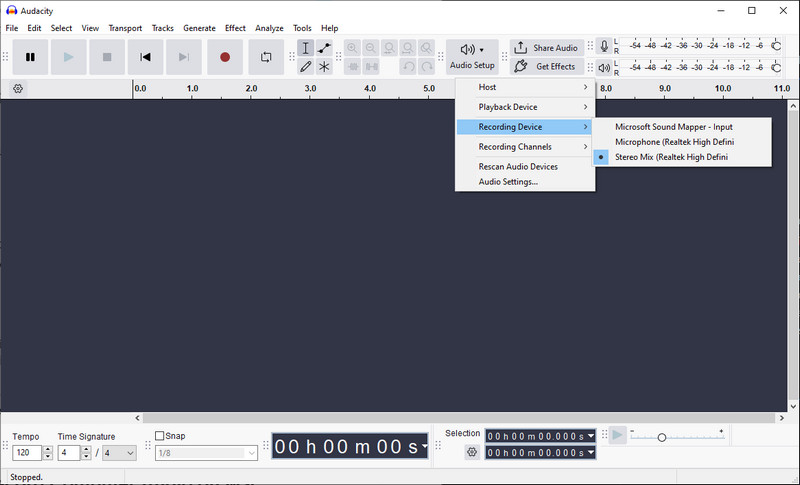Click the Pause button
800x485 pixels.
point(31,57)
